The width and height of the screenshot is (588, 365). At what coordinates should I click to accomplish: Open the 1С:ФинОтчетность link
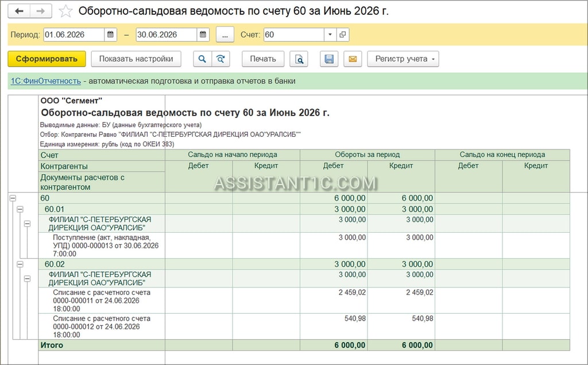pyautogui.click(x=46, y=81)
